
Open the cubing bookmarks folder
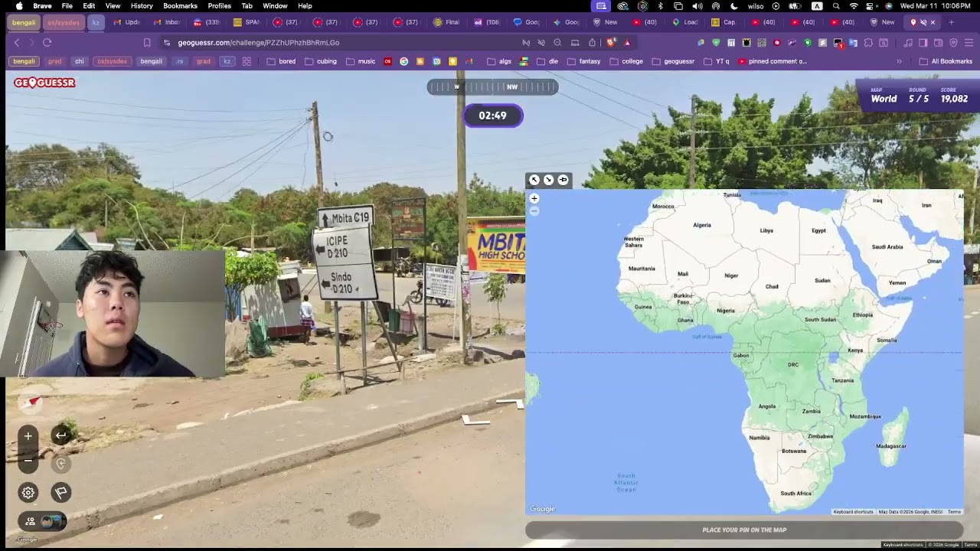coord(321,61)
